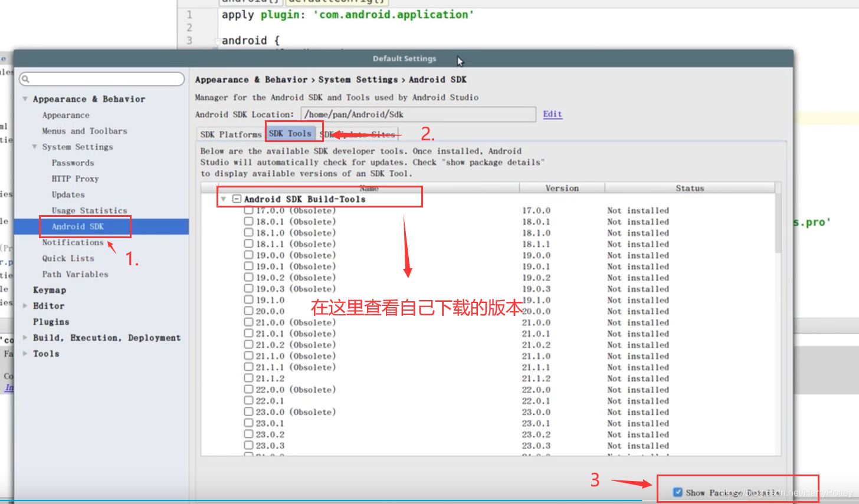This screenshot has width=859, height=504.
Task: Click code fold marker beside android {
Action: pos(217,41)
